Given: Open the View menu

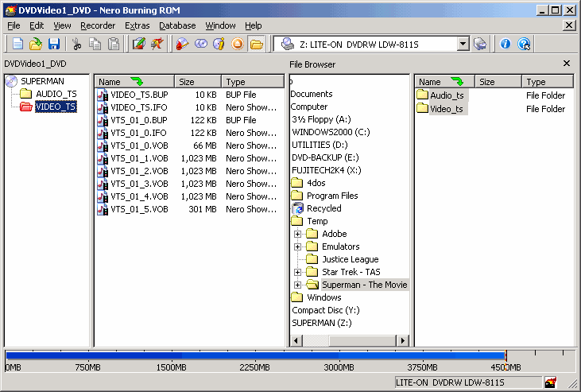Looking at the screenshot, I should click(62, 25).
